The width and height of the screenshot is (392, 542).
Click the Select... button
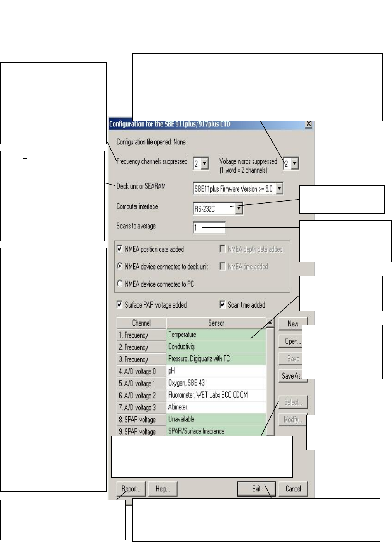[293, 402]
